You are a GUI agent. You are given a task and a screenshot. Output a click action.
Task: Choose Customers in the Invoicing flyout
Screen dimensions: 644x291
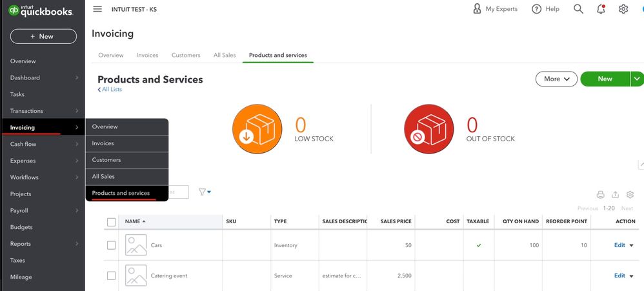[x=127, y=160]
